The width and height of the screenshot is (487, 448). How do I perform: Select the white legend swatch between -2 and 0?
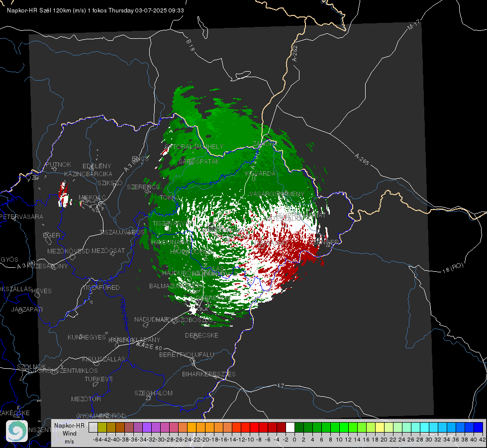290,427
